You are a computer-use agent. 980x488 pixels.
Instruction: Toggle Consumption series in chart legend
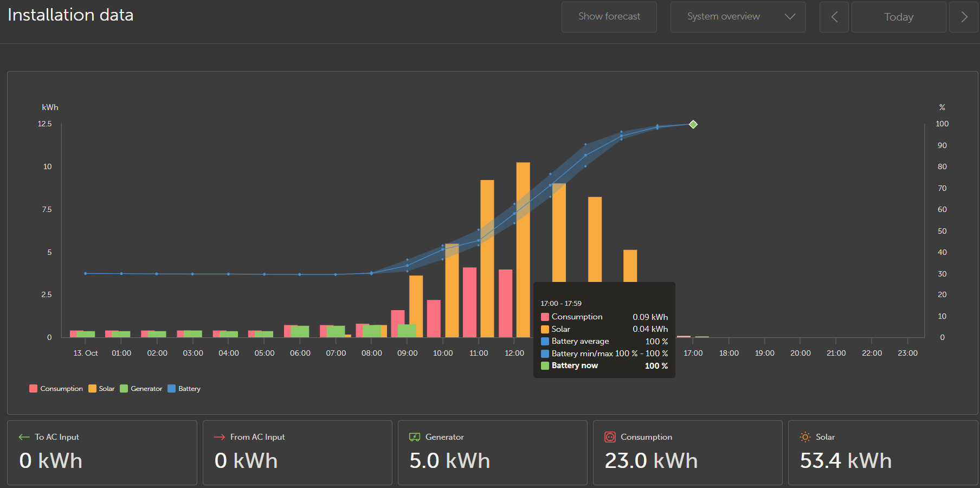(56, 389)
